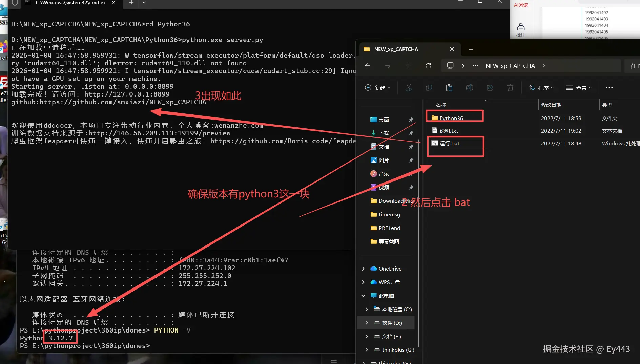Click the Paste clipboard icon
Viewport: 640px width, 364px height.
pyautogui.click(x=449, y=88)
